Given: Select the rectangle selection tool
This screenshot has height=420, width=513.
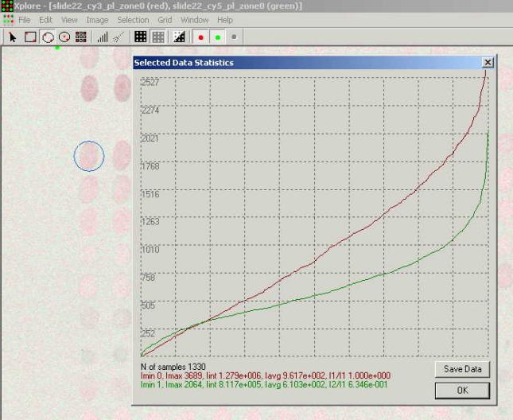Looking at the screenshot, I should 29,37.
